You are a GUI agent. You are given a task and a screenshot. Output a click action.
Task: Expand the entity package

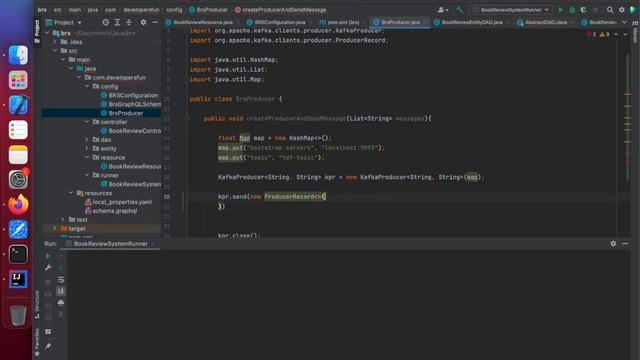point(87,149)
